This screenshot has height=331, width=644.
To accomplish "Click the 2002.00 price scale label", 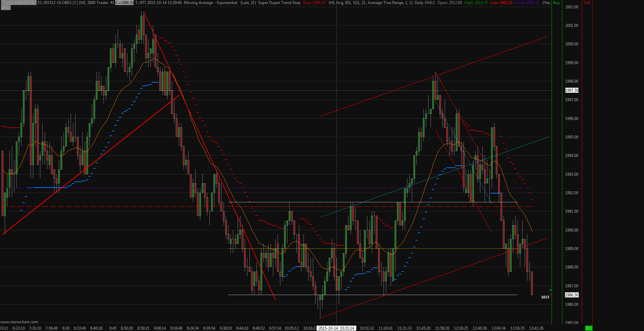I will (x=572, y=7).
